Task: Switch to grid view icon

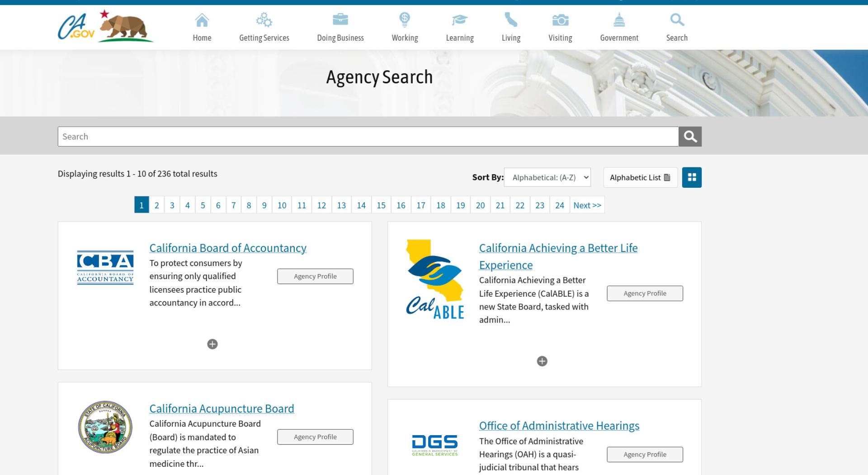Action: click(x=692, y=177)
